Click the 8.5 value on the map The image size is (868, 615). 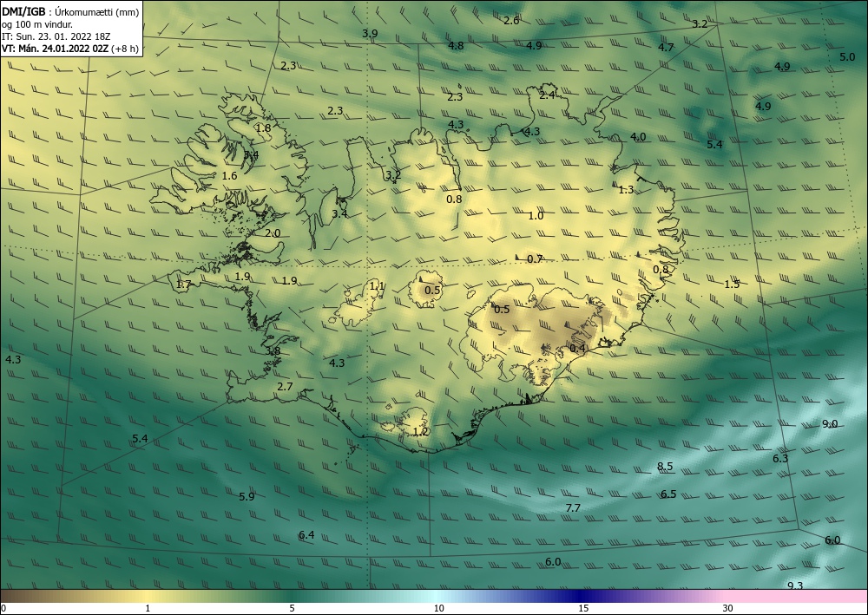pos(665,466)
